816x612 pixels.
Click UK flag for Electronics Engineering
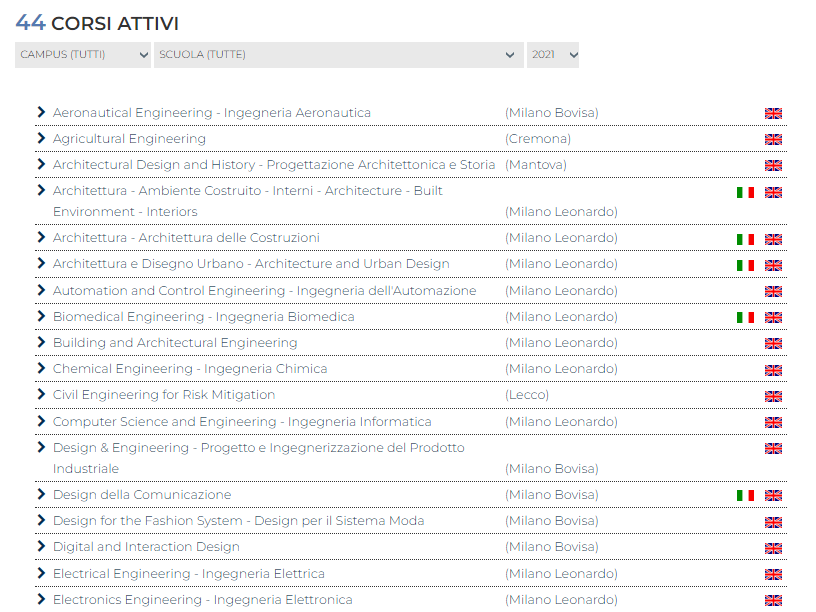773,601
